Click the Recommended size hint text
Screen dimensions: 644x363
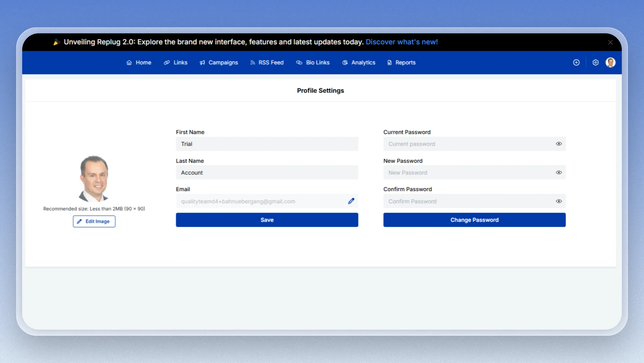(x=94, y=209)
